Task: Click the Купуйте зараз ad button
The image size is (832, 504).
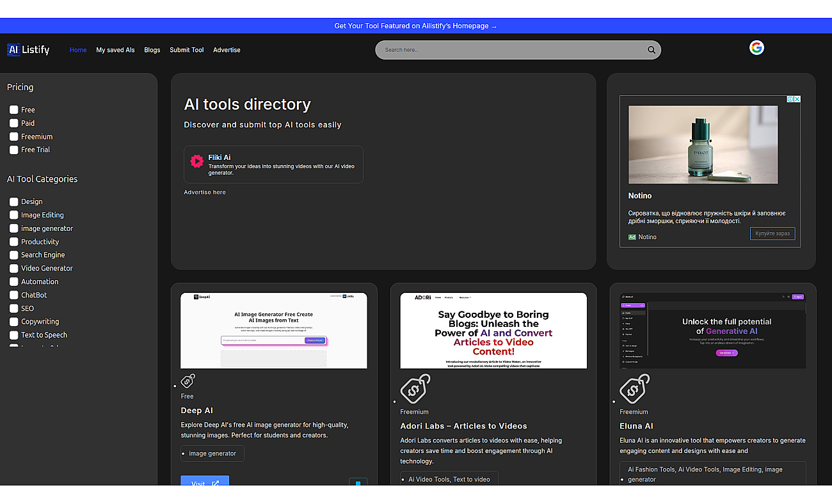Action: (x=772, y=233)
